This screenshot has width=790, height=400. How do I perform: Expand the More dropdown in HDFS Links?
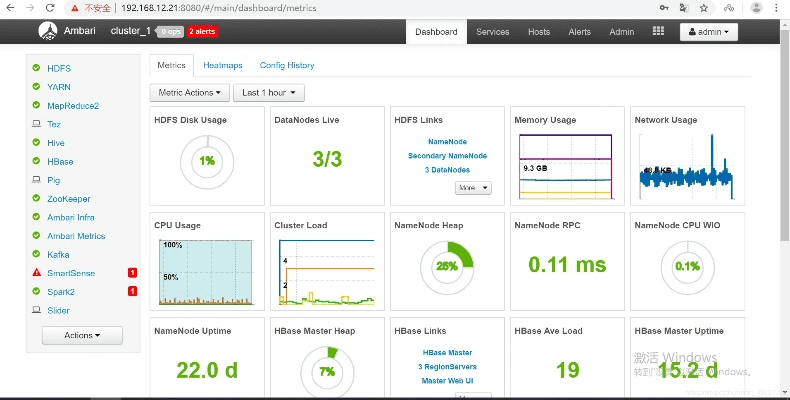click(x=473, y=187)
